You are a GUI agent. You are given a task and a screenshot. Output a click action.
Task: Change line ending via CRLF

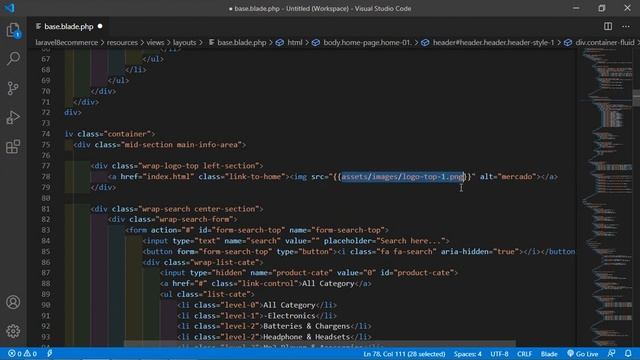[524, 354]
